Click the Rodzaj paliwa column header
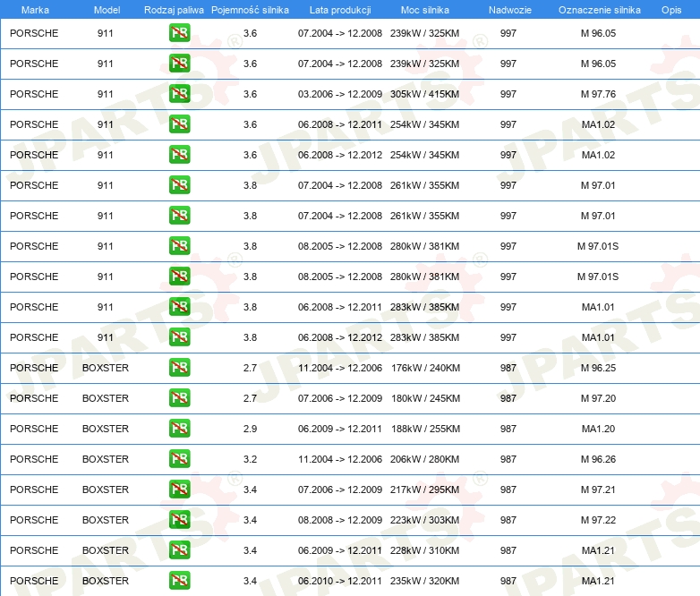Viewport: 700px width, 596px height. click(x=174, y=9)
